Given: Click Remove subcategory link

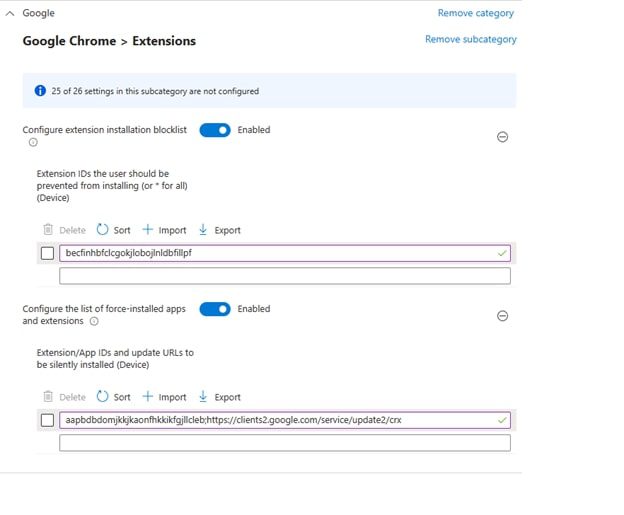Looking at the screenshot, I should click(470, 39).
